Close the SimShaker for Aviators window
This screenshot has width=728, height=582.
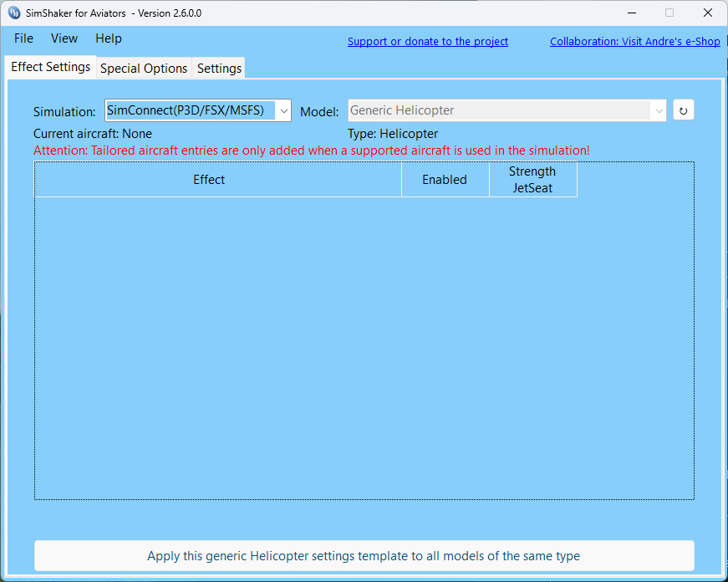(708, 13)
